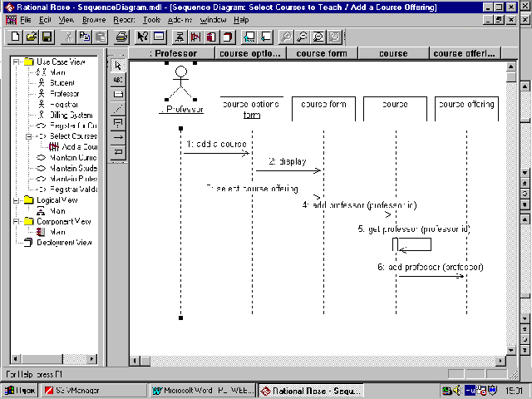532x399 pixels.
Task: Click the browser tree scrollbar left arrow
Action: pos(16,358)
